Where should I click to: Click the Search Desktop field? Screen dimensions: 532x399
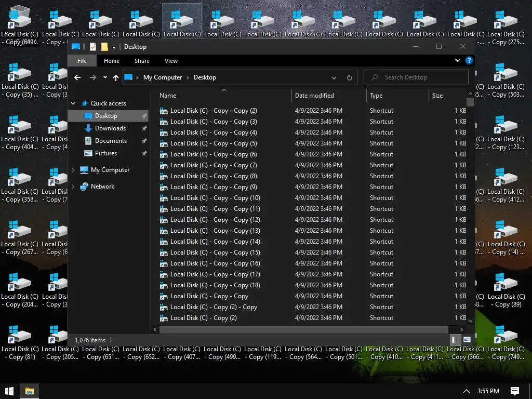click(x=416, y=77)
